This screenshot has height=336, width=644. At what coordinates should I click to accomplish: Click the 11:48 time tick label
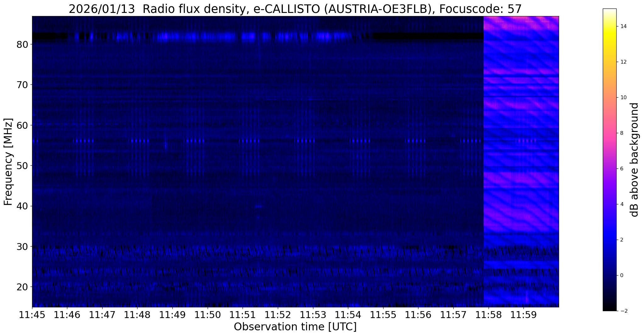pyautogui.click(x=137, y=315)
